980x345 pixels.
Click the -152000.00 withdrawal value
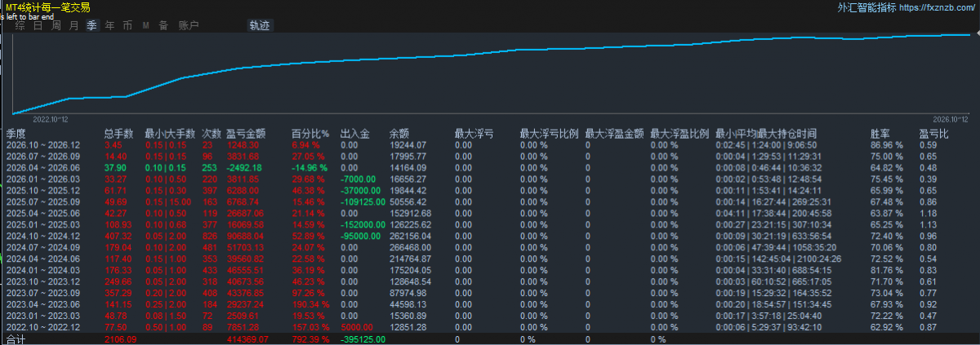(363, 224)
